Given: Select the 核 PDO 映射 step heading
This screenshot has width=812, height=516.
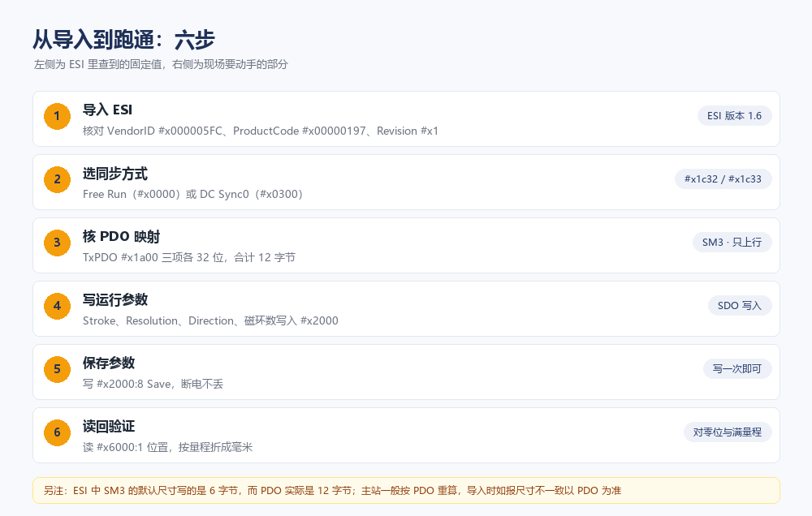Looking at the screenshot, I should coord(121,237).
